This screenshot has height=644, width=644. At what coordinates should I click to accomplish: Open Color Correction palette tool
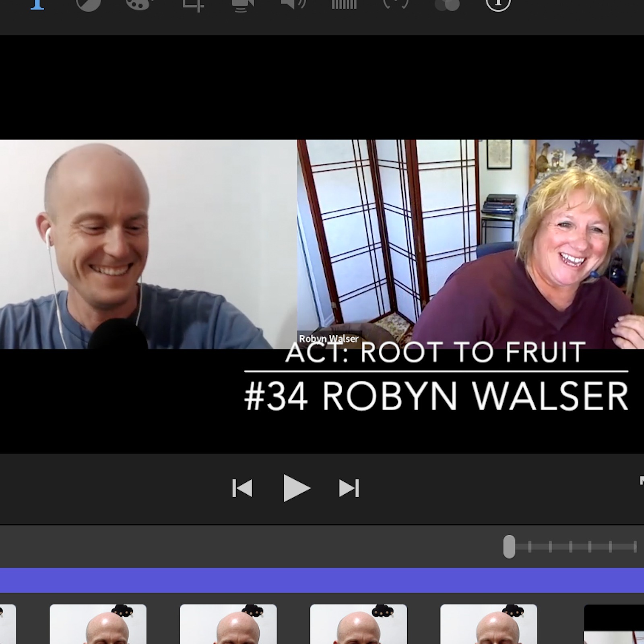139,4
